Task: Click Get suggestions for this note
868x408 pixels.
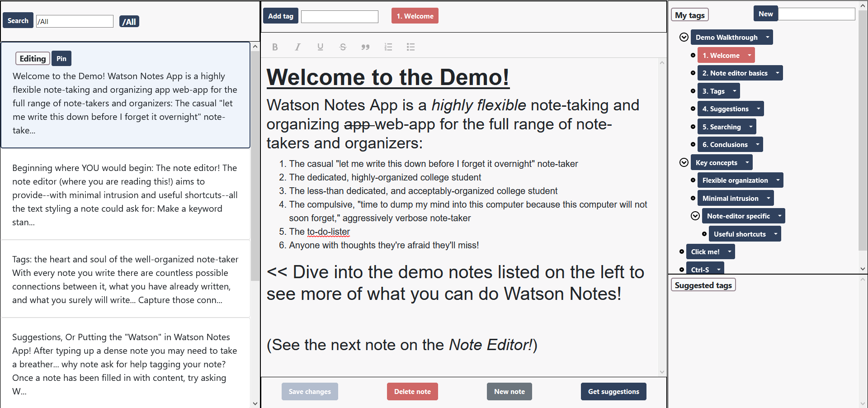Action: pyautogui.click(x=613, y=391)
